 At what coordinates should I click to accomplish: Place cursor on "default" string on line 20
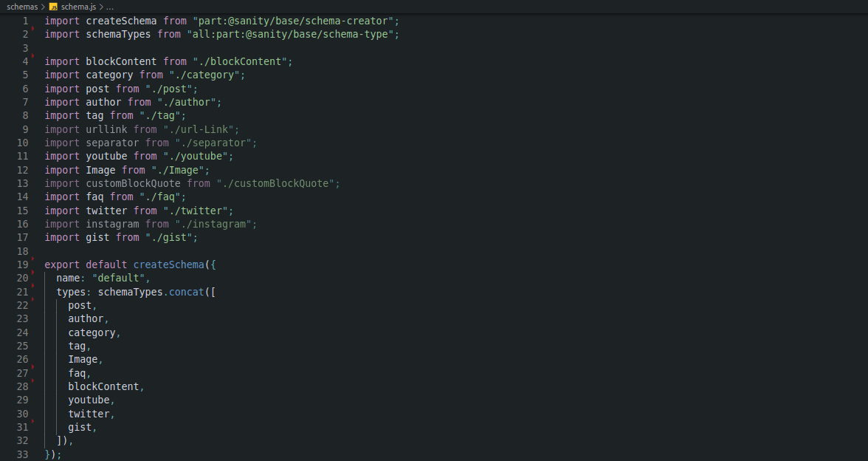coord(118,279)
